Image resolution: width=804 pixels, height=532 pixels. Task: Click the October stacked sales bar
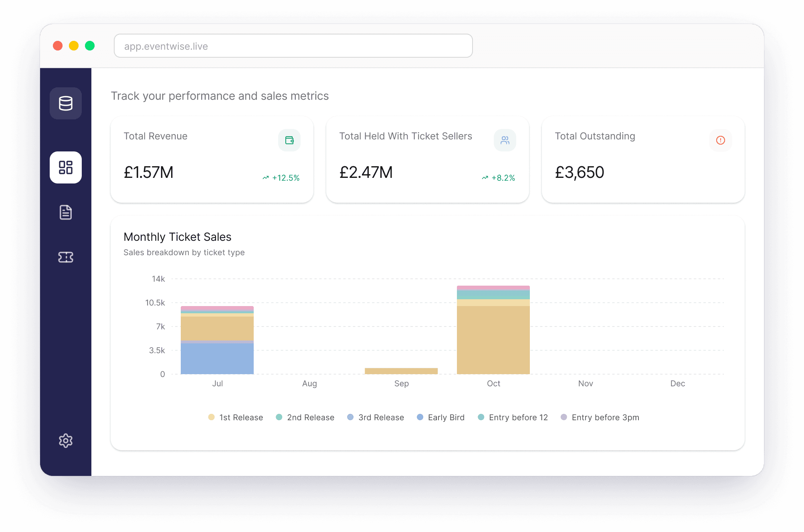point(493,337)
